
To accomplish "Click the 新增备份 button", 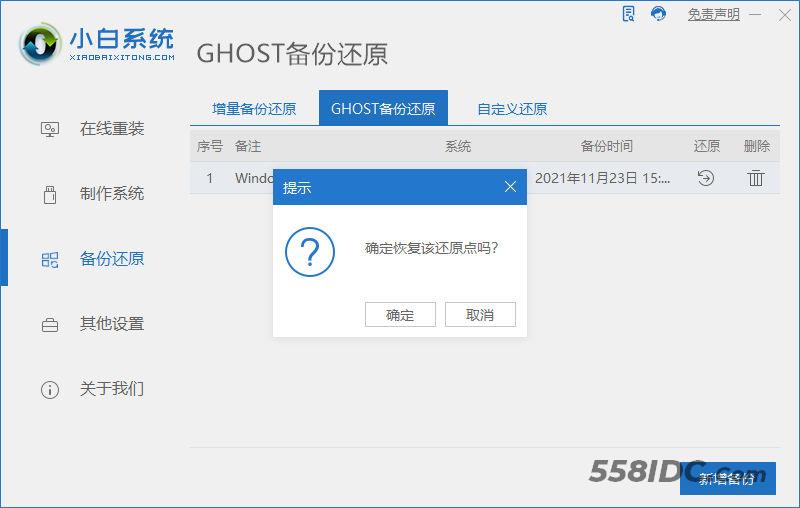I will [x=728, y=478].
